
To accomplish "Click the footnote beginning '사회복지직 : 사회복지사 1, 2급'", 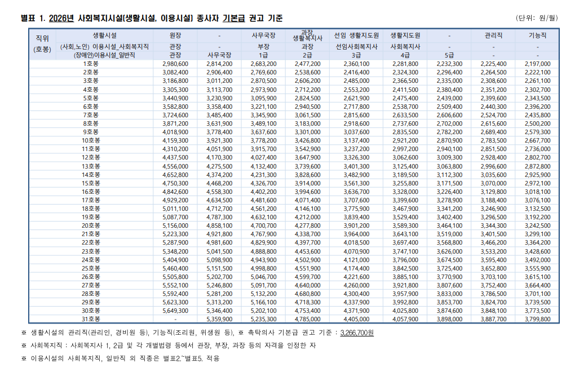I will point(169,345).
